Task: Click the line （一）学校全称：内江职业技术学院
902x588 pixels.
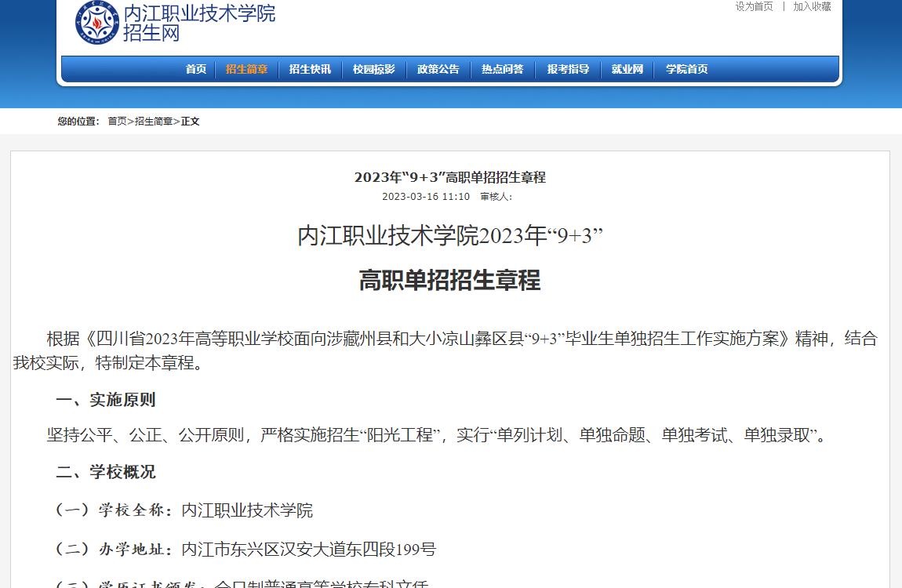Action: point(184,510)
